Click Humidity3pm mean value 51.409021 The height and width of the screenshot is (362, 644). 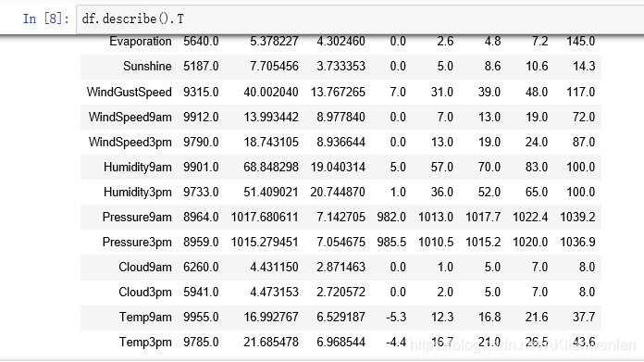(x=271, y=193)
